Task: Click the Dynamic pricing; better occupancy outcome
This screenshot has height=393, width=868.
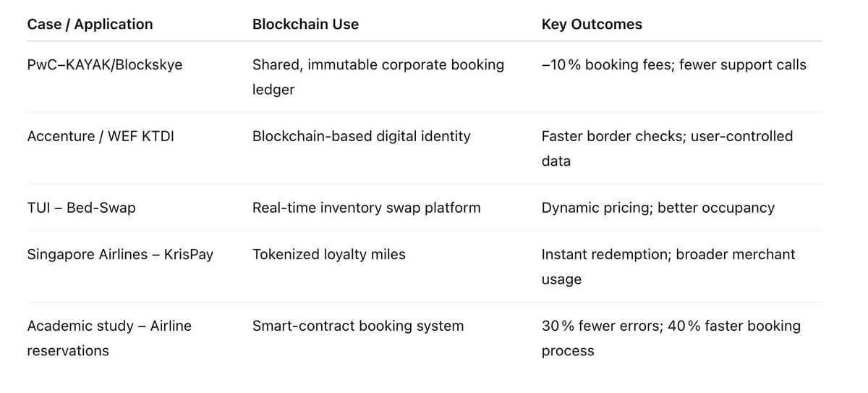Action: click(658, 208)
